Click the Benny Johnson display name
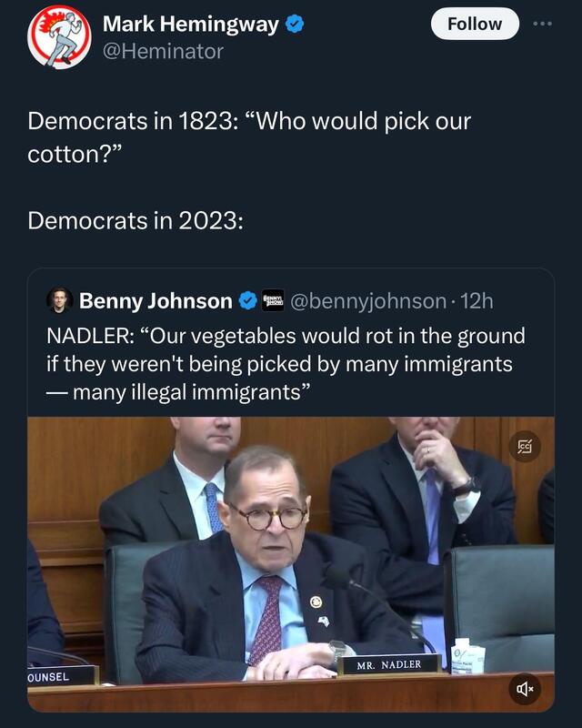This screenshot has height=728, width=582. point(156,300)
